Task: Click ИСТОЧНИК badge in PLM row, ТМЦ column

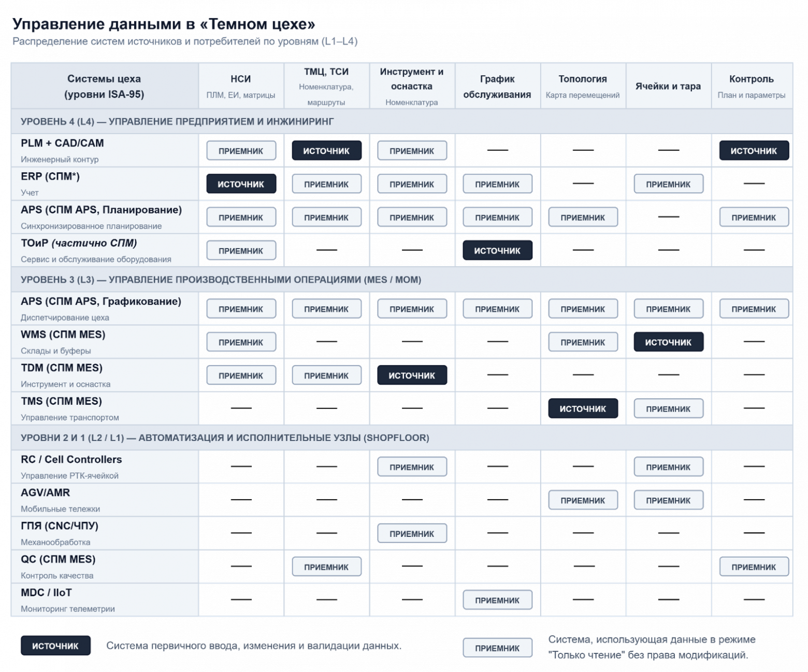Action: pyautogui.click(x=326, y=151)
